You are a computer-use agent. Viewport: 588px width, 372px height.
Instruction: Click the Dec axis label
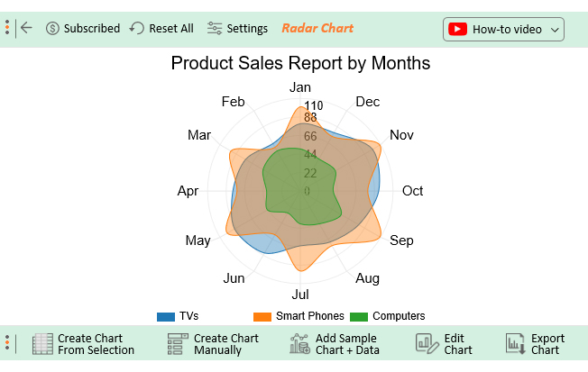tap(368, 102)
